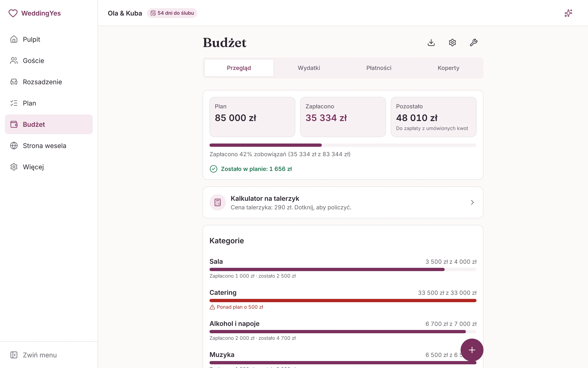Click the Plan checklist icon

tap(14, 103)
